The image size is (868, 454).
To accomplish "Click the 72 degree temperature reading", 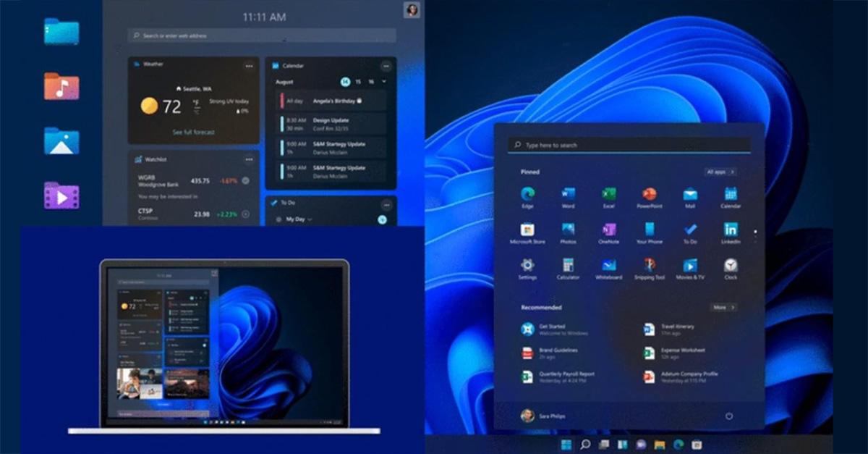I will click(172, 107).
